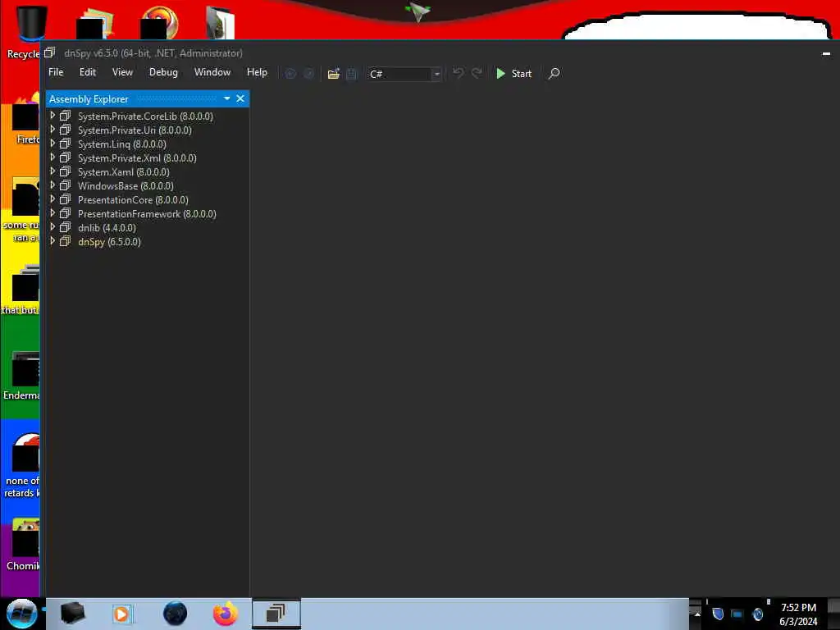Open the Assembly Explorer panel options arrow
The height and width of the screenshot is (630, 840).
click(226, 98)
